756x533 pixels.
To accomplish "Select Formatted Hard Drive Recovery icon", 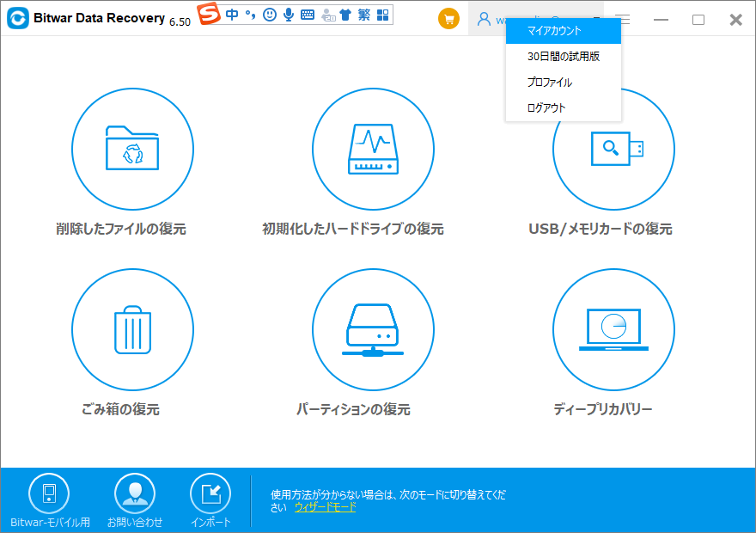I will (372, 148).
